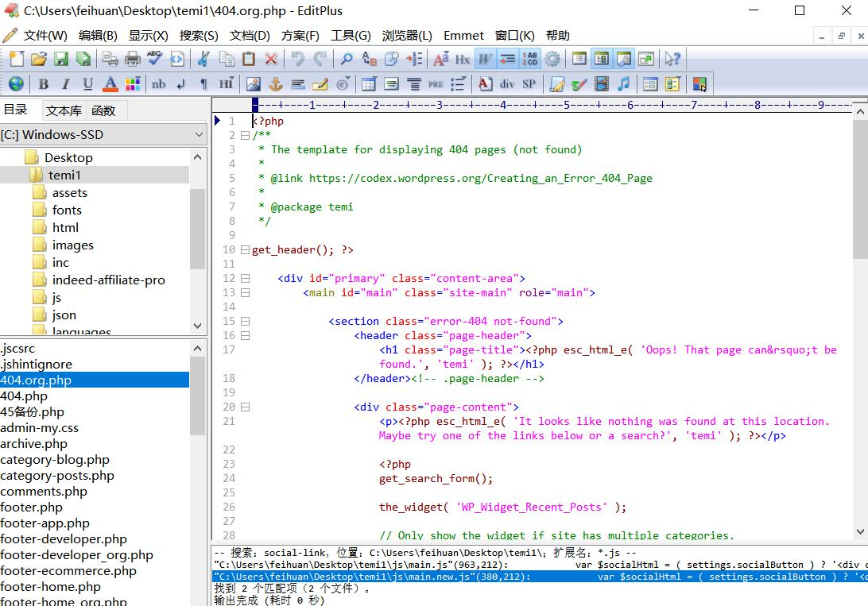Open the images folder in tree

[72, 245]
